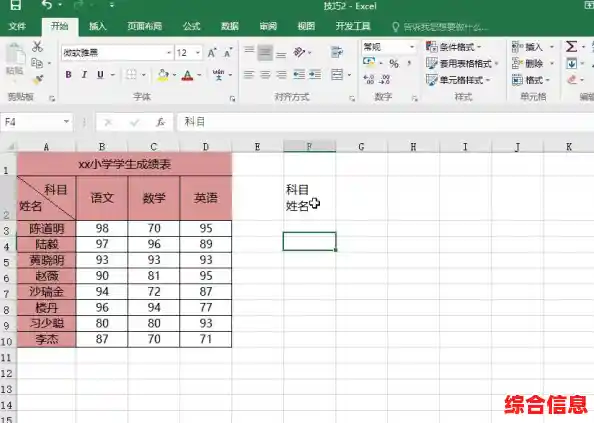
Task: Click the increase indent icon
Action: (315, 75)
